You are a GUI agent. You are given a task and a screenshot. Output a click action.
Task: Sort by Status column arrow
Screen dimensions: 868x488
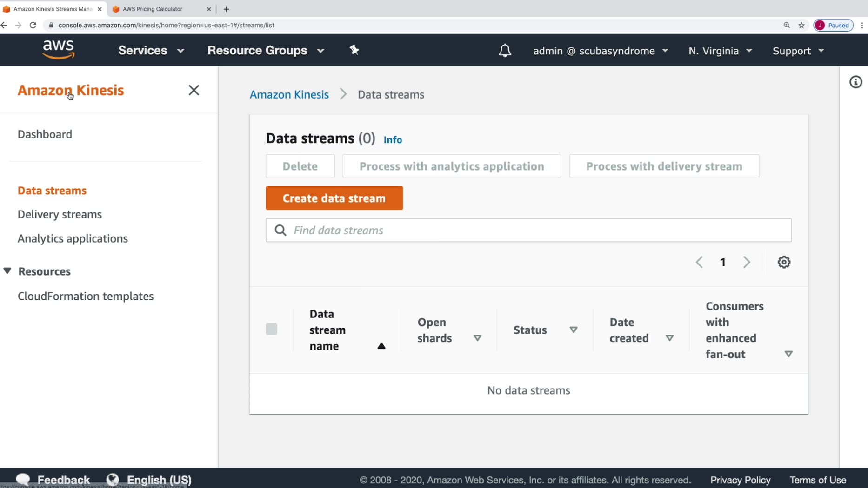tap(574, 330)
